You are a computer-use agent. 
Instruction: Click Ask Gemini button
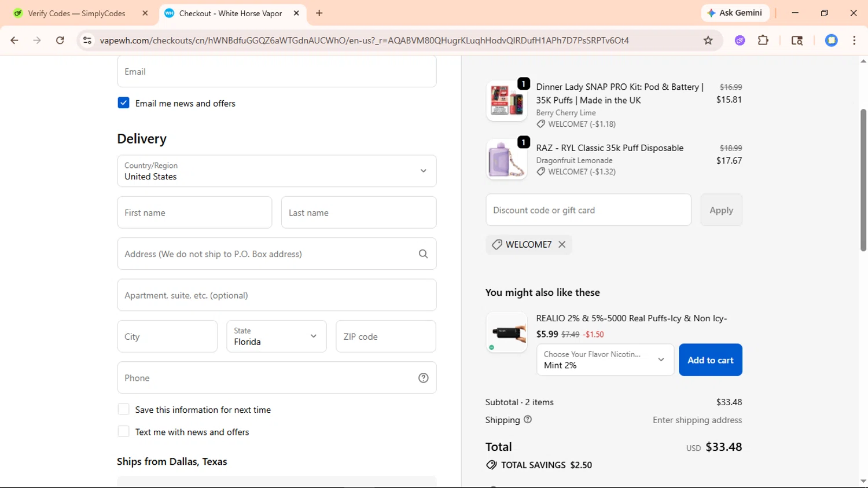(x=735, y=13)
